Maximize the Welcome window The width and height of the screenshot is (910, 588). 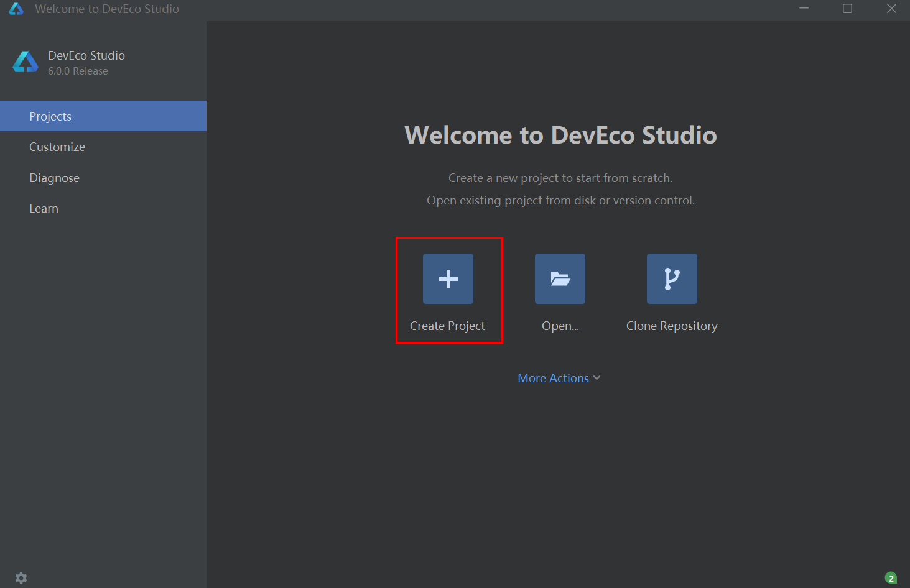click(x=847, y=9)
